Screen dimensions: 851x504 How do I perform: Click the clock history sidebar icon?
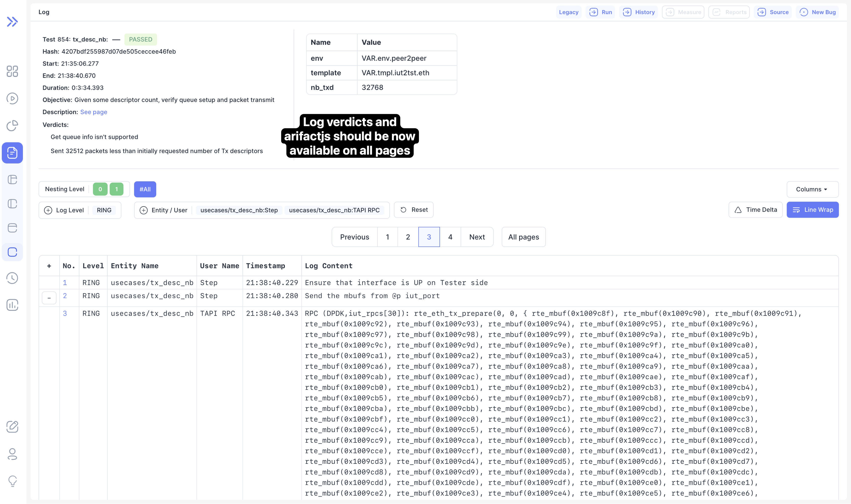coord(12,278)
